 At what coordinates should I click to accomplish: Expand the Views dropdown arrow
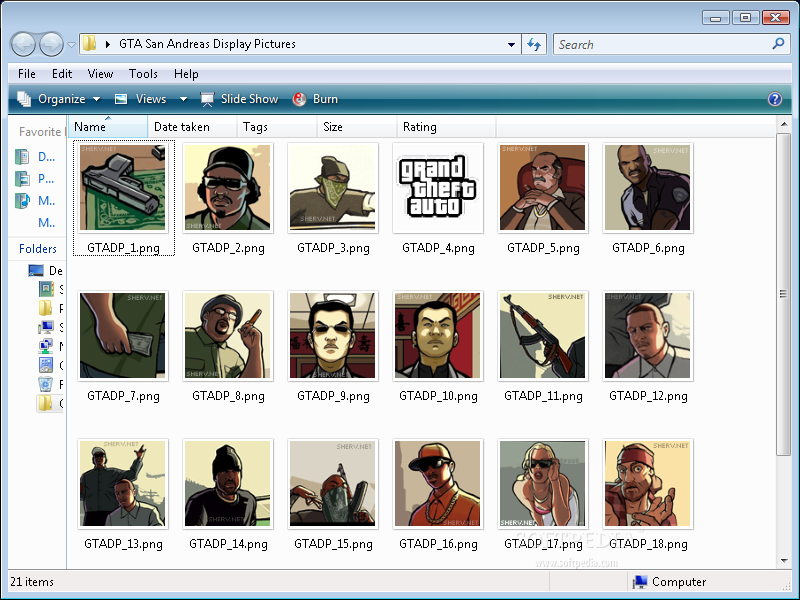(183, 99)
